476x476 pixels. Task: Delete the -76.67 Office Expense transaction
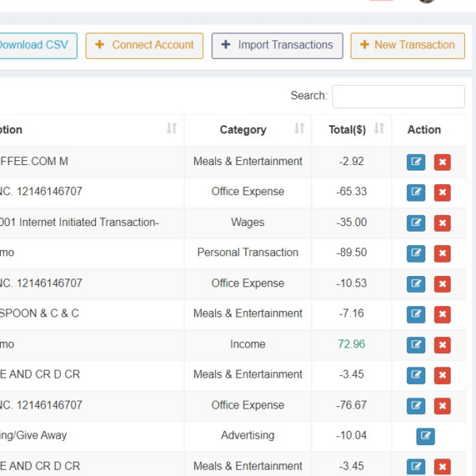(x=443, y=406)
